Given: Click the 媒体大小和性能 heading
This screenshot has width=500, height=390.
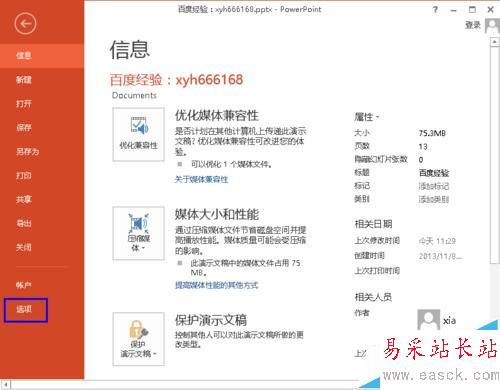Looking at the screenshot, I should (217, 214).
